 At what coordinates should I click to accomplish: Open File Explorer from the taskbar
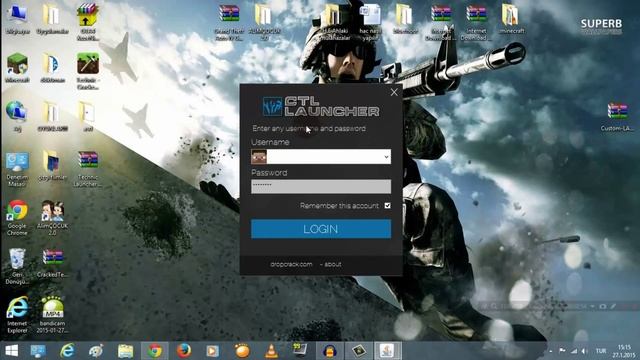pyautogui.click(x=125, y=351)
